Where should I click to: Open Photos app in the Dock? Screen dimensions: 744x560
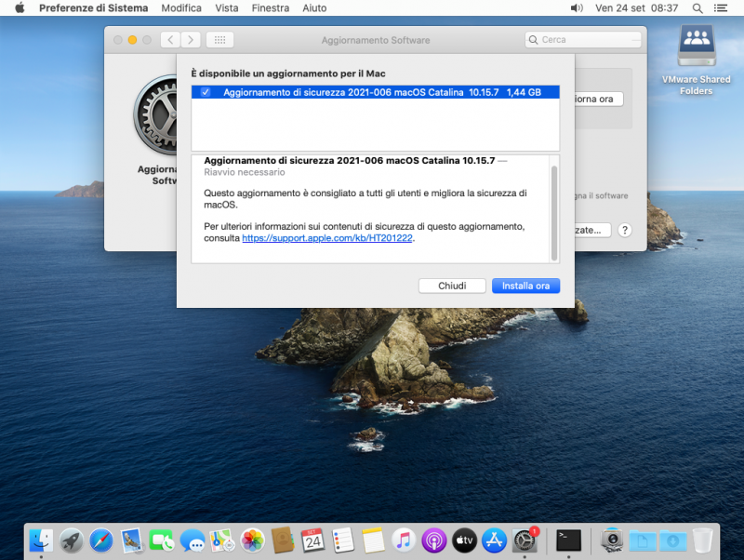coord(252,540)
